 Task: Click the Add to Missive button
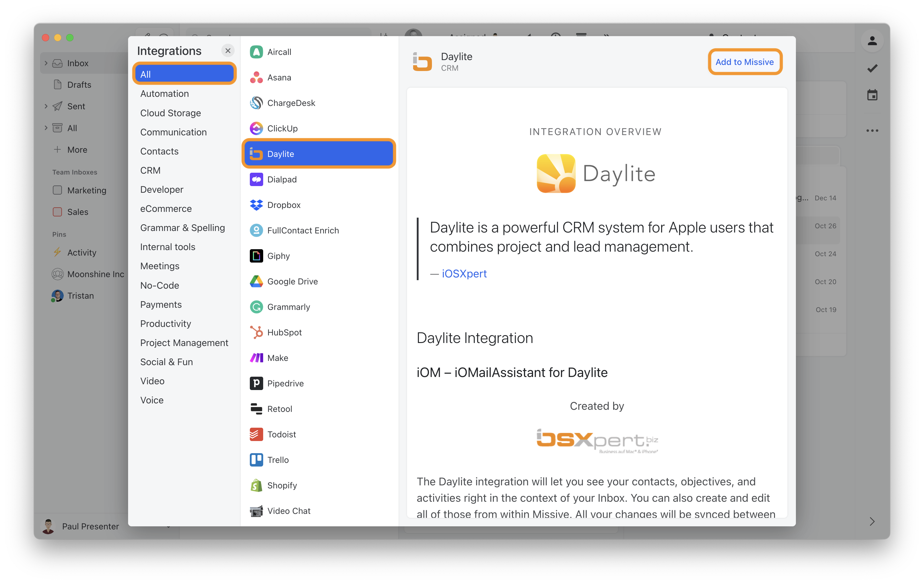744,62
